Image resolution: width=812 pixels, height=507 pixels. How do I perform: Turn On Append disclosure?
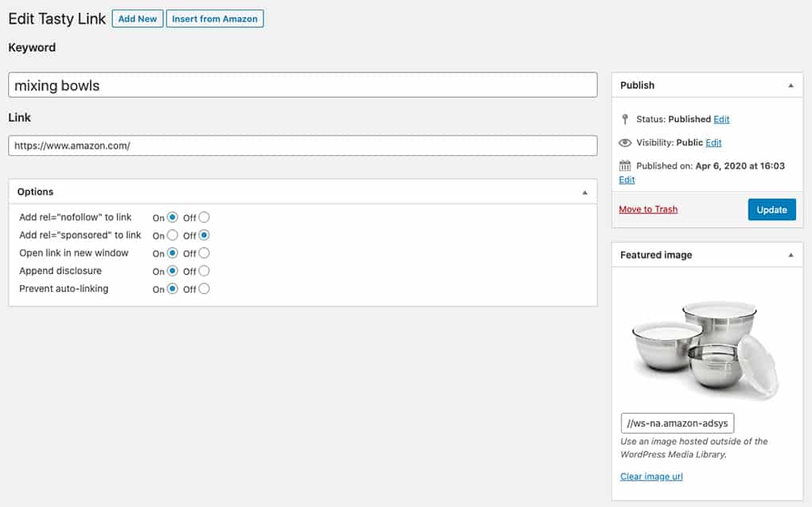pyautogui.click(x=173, y=271)
